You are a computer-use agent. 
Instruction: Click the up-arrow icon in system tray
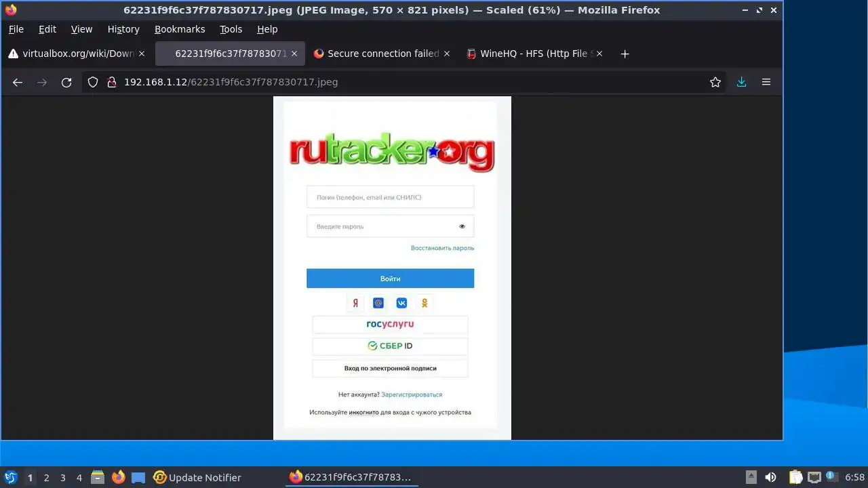[x=751, y=477]
